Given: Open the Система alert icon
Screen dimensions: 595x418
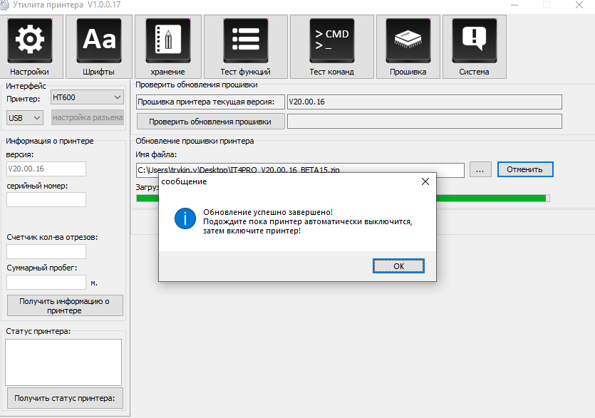Looking at the screenshot, I should pos(474,41).
